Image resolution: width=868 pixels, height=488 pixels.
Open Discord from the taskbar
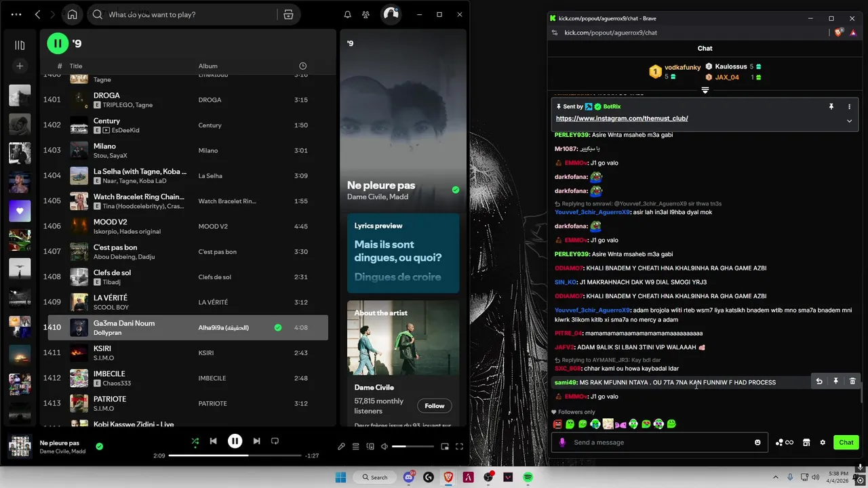(409, 477)
